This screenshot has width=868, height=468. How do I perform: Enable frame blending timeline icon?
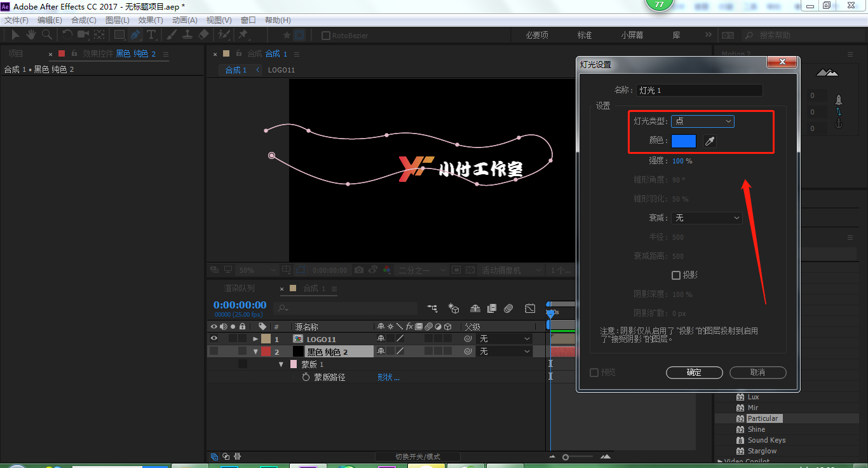coord(491,308)
